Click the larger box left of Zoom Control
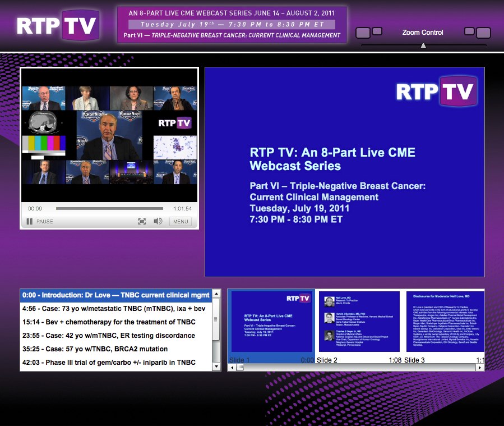This screenshot has width=504, height=426. coord(363,33)
